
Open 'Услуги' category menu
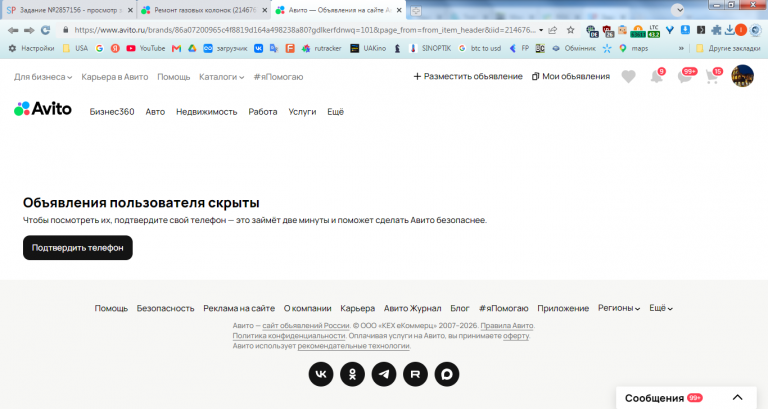302,112
